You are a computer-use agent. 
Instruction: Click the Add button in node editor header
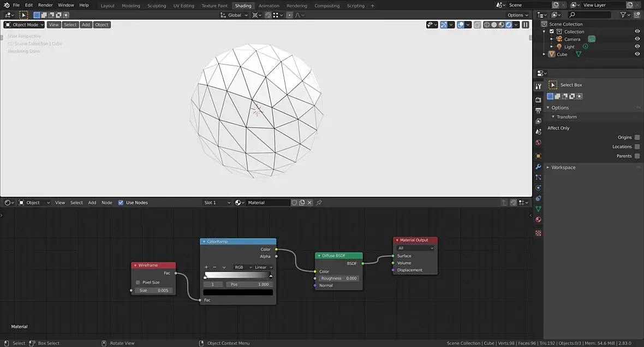92,203
